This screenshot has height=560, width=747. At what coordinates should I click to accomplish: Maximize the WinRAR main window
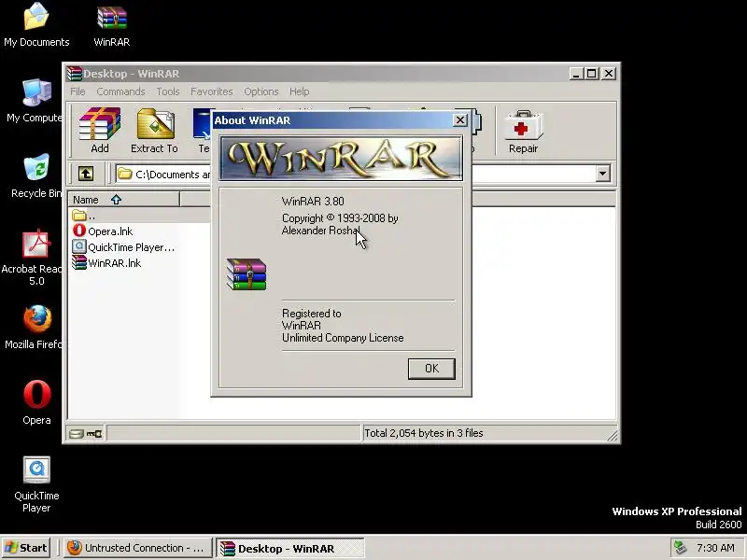592,74
